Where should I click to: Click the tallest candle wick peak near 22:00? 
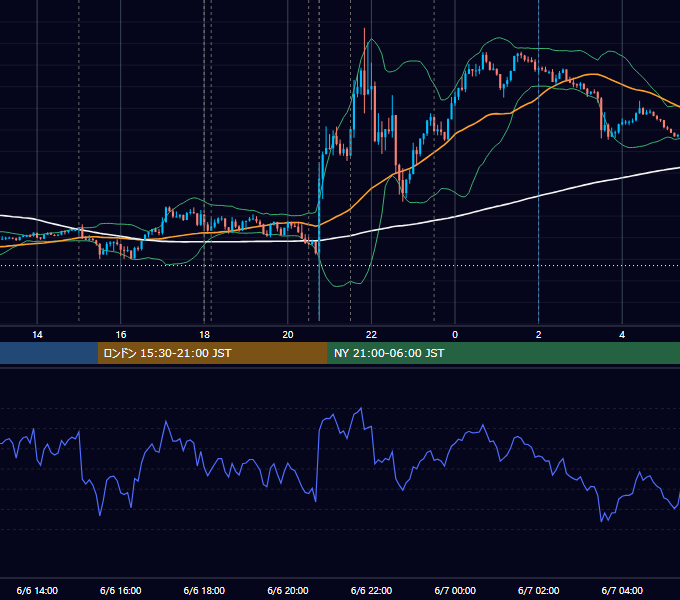(x=364, y=29)
